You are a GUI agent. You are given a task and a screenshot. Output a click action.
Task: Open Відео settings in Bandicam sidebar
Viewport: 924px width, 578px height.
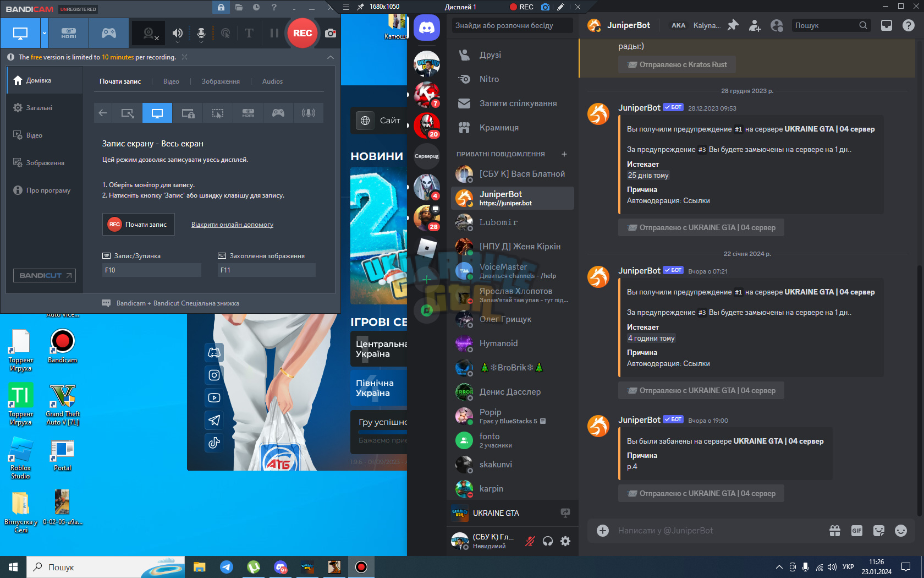[45, 135]
